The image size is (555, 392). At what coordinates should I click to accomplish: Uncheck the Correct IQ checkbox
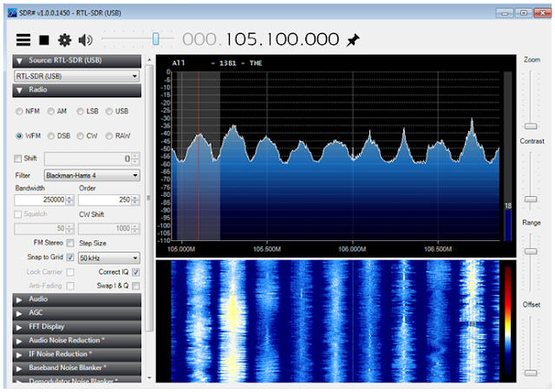[x=136, y=271]
